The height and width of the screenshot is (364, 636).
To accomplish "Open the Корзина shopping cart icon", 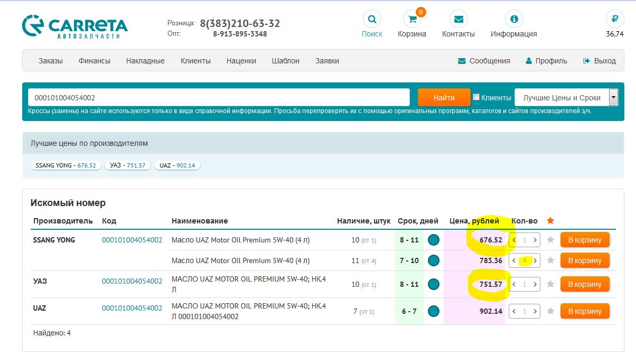I will [412, 20].
